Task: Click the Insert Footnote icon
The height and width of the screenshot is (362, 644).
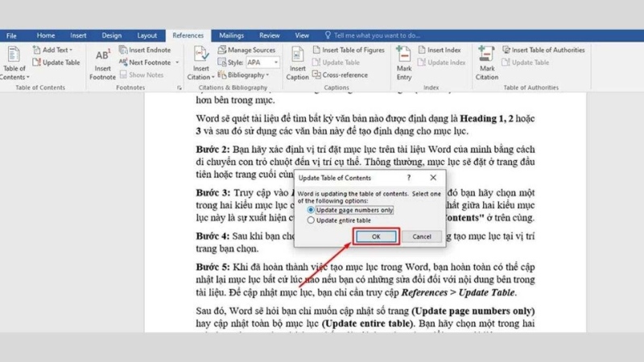Action: click(103, 57)
